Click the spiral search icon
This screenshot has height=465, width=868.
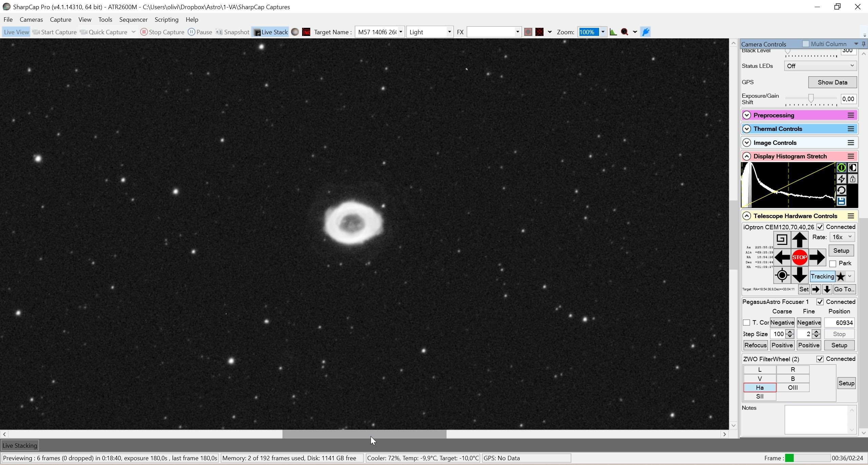click(x=782, y=240)
